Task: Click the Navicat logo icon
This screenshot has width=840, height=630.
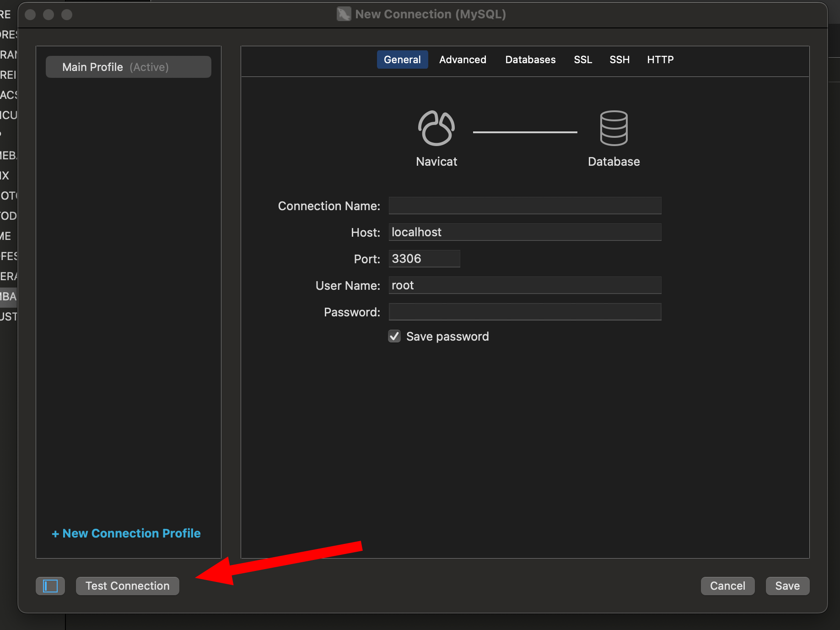Action: tap(436, 129)
